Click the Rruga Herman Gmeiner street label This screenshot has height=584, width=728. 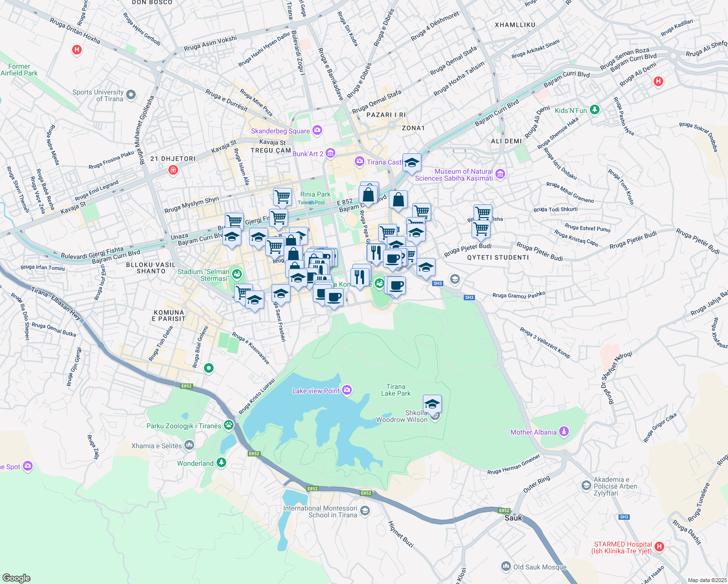(x=514, y=465)
